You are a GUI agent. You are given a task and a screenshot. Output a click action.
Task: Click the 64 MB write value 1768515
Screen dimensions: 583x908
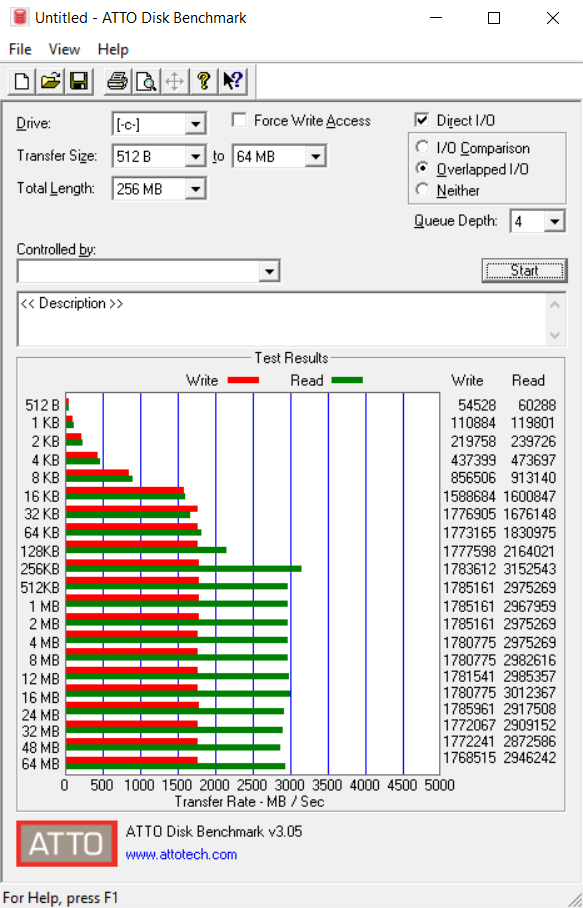click(x=469, y=757)
